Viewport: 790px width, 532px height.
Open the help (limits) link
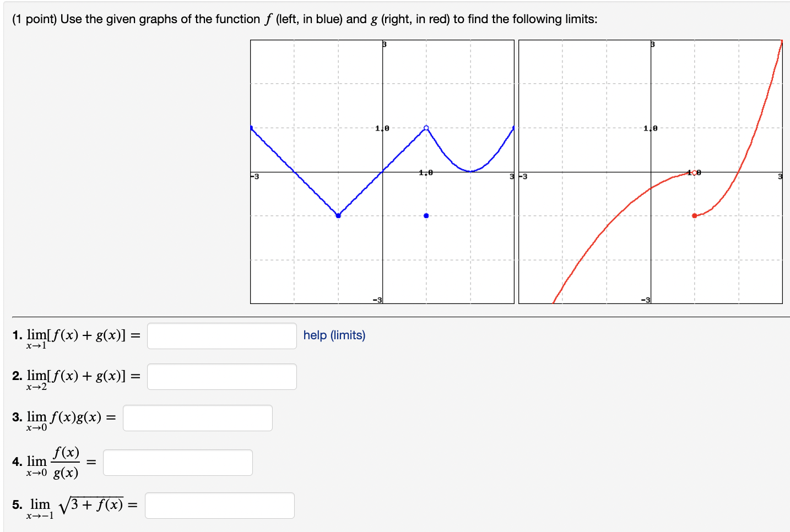click(334, 335)
